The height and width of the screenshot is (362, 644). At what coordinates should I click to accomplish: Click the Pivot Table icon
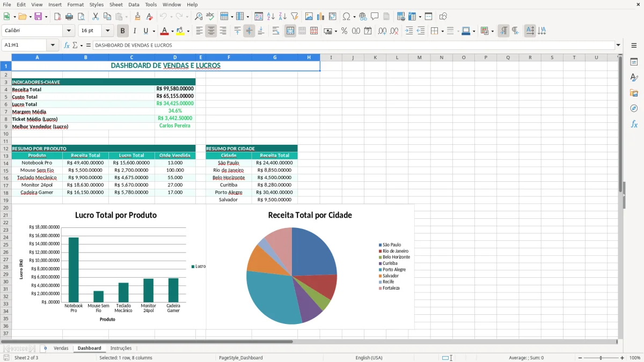click(333, 17)
